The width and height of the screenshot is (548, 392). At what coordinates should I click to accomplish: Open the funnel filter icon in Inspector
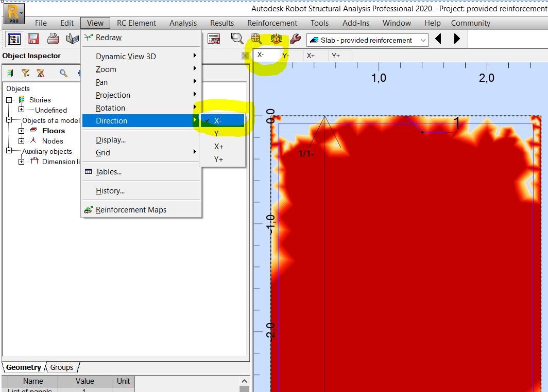(25, 73)
